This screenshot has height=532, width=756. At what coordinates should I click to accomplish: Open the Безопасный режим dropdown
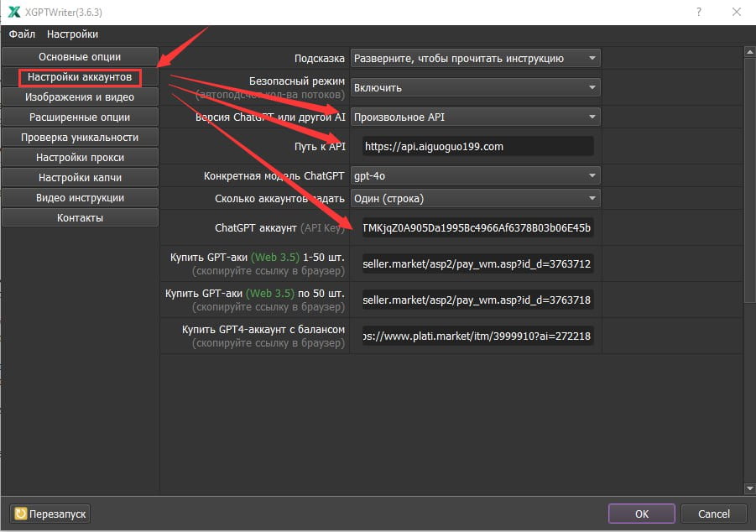pyautogui.click(x=476, y=88)
